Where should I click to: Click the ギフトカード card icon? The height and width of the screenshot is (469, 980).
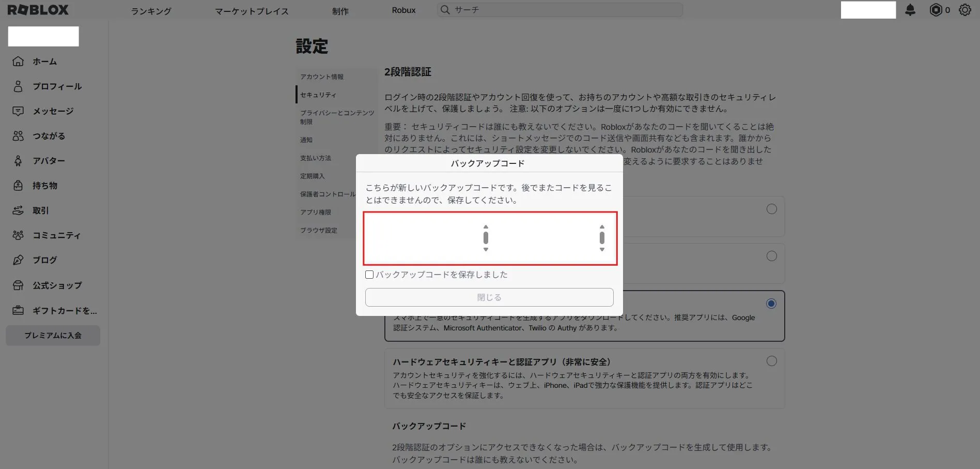(18, 310)
